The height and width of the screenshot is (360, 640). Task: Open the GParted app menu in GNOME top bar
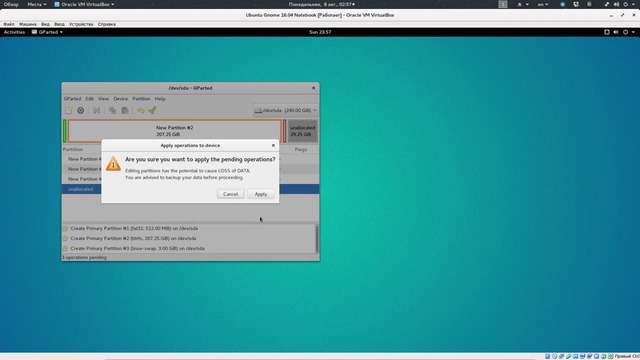[x=47, y=32]
